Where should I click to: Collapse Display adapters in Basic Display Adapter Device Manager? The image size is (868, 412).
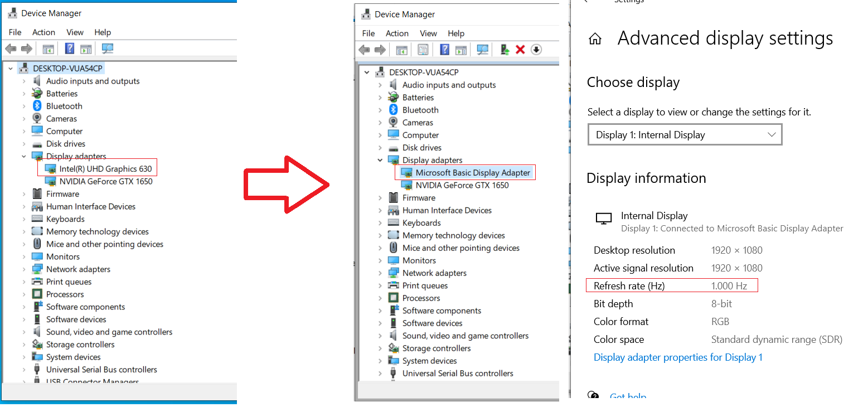point(380,160)
